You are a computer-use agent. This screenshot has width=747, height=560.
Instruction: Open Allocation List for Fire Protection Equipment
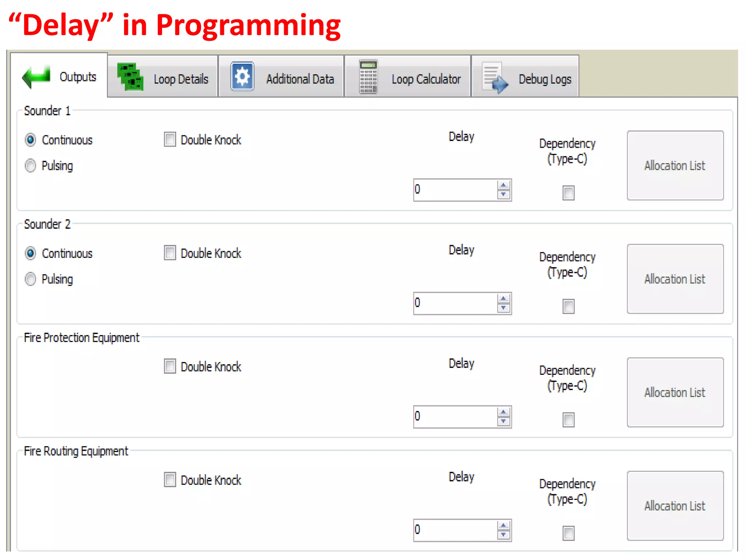[x=675, y=392]
